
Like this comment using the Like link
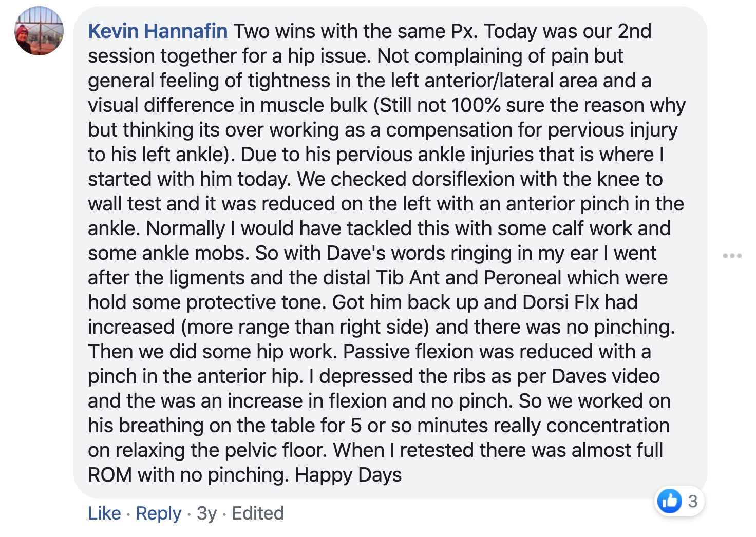tap(104, 513)
